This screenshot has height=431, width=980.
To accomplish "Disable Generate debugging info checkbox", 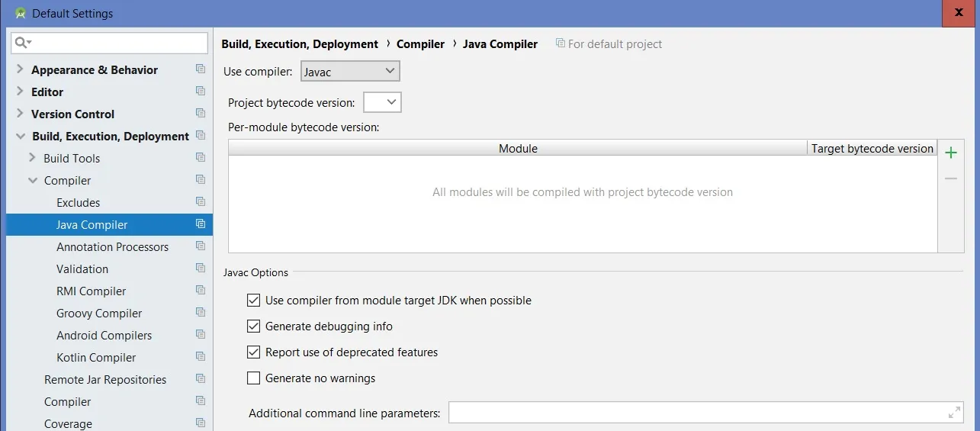I will click(x=254, y=326).
